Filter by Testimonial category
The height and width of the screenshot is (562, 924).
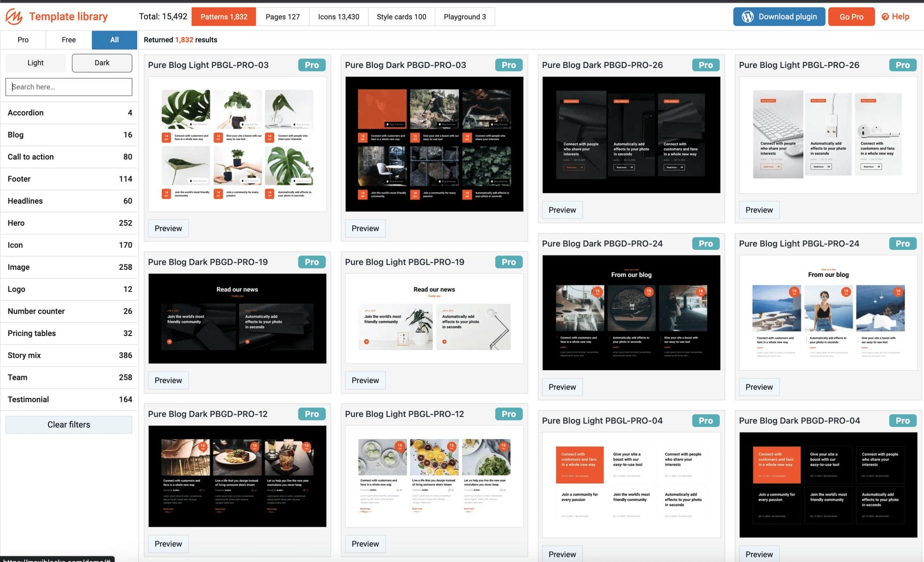click(x=69, y=399)
